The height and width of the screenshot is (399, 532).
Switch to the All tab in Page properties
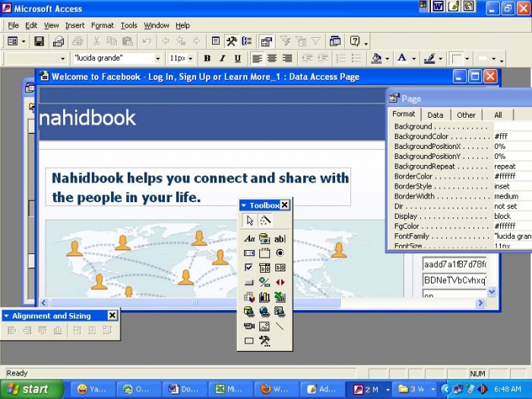coord(498,115)
